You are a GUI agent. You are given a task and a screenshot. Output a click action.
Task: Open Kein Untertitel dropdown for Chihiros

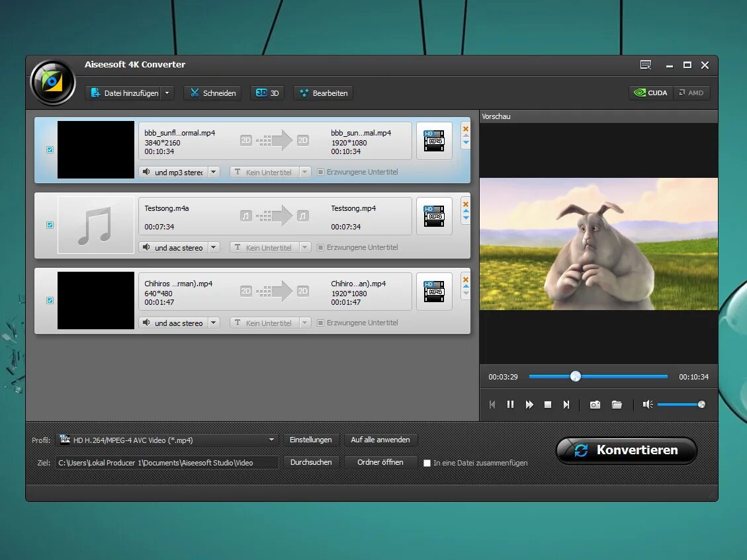coord(305,323)
